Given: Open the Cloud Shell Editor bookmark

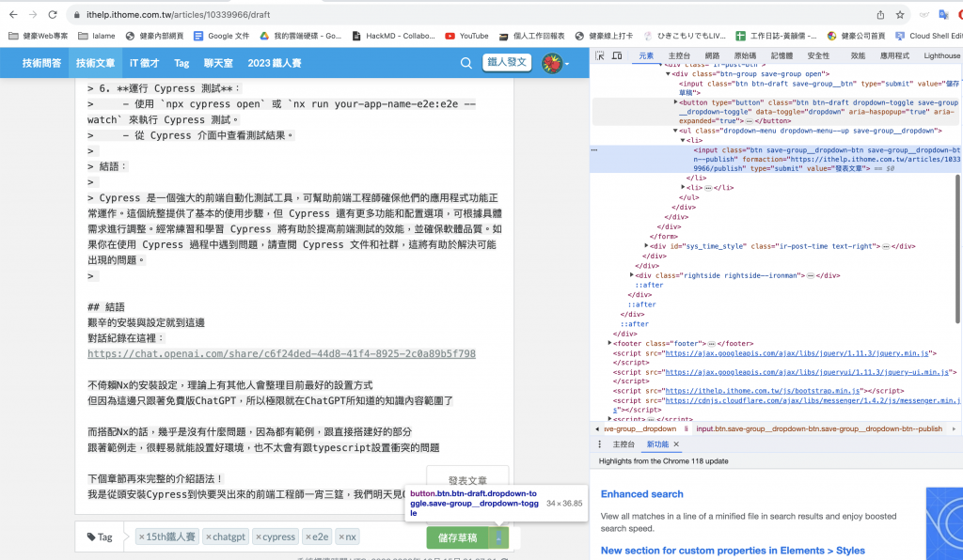Looking at the screenshot, I should pos(928,37).
